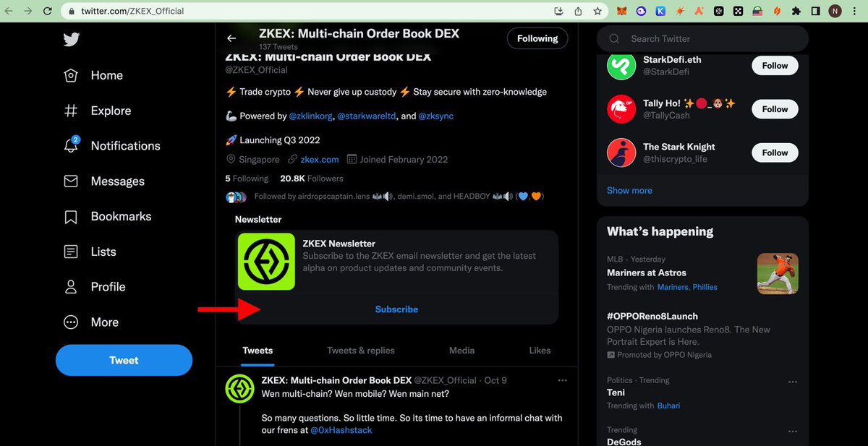Open Tally Ho! profile avatar
The height and width of the screenshot is (446, 868).
point(621,109)
